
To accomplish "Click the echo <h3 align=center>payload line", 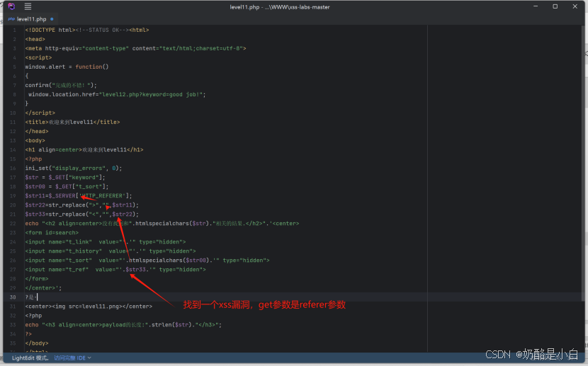I will tap(123, 325).
